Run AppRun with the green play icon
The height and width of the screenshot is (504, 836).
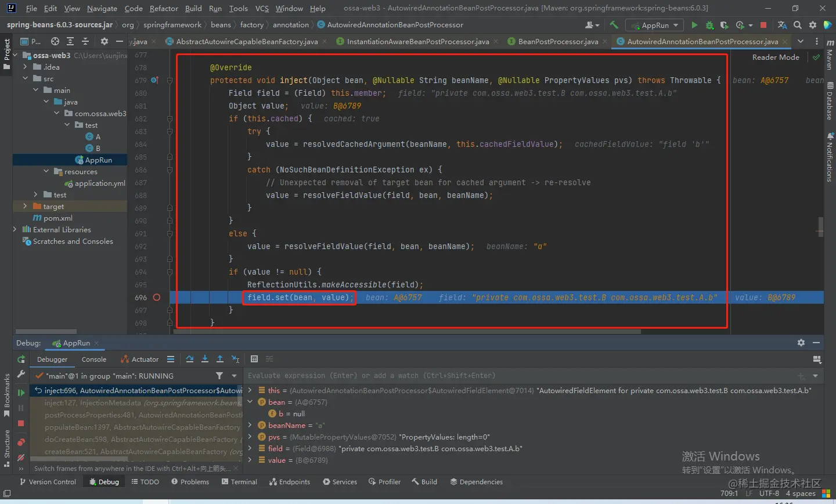[x=694, y=25]
